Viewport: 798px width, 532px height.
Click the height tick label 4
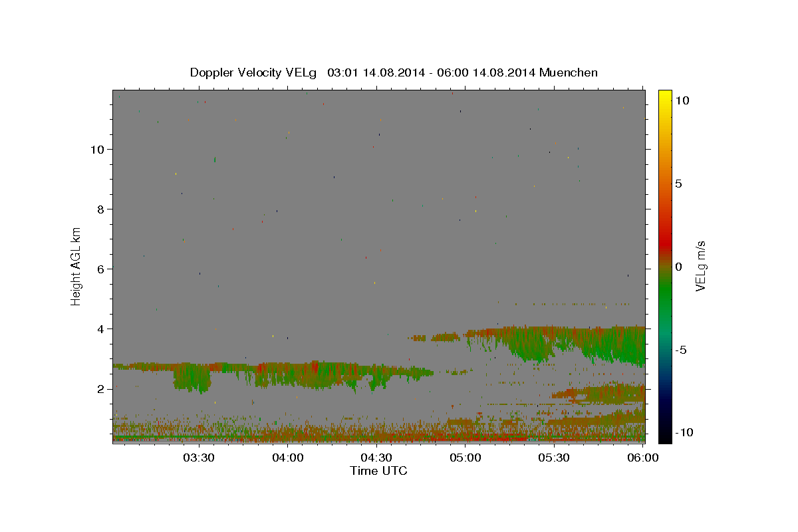[x=100, y=329]
